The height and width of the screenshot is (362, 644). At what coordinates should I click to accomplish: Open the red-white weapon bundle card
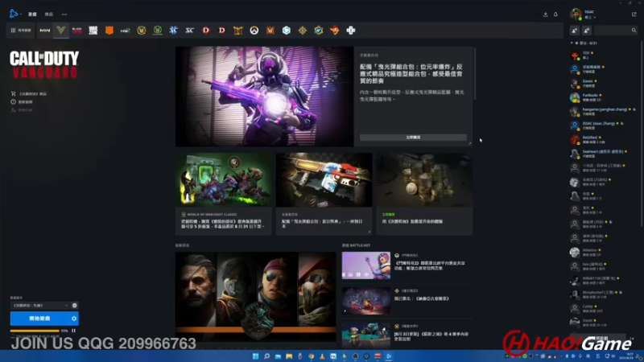coord(324,194)
